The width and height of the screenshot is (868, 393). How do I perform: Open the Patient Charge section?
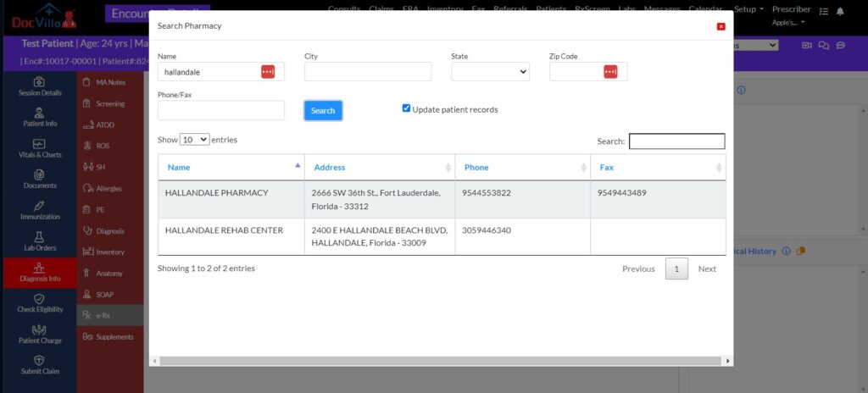39,335
